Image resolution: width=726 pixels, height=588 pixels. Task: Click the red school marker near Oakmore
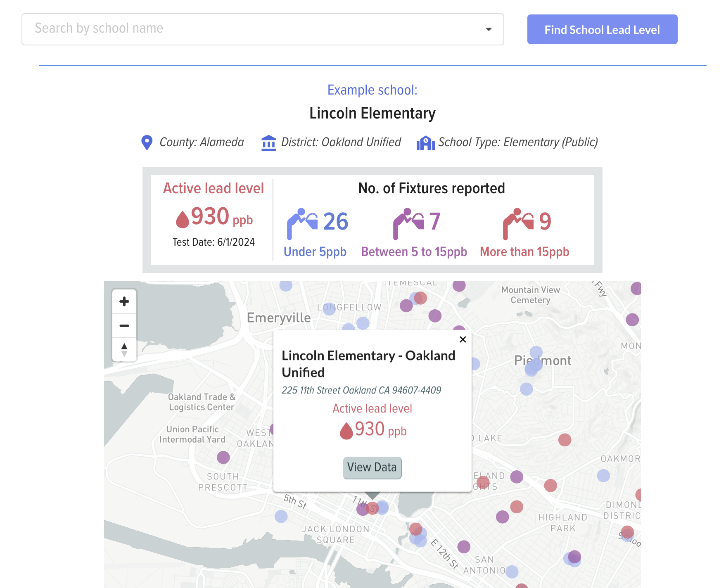point(565,440)
